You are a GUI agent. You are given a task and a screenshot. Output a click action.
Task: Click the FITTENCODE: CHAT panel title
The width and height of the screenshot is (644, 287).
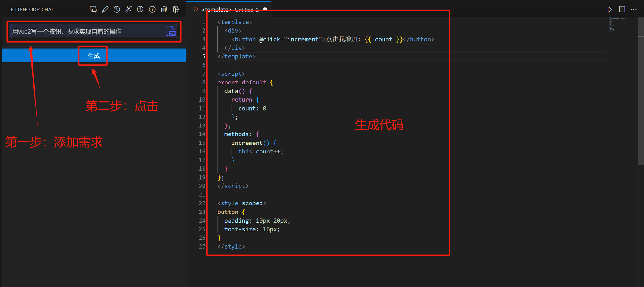[x=32, y=10]
